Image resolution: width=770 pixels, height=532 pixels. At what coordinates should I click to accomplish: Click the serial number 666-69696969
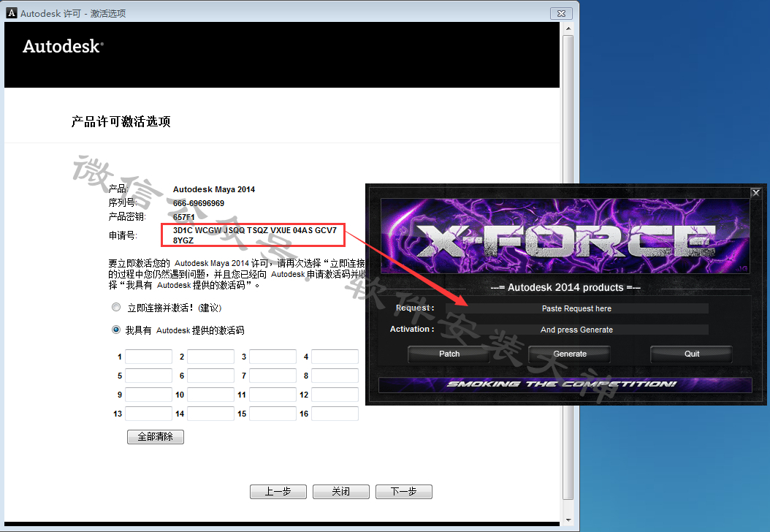(x=199, y=203)
